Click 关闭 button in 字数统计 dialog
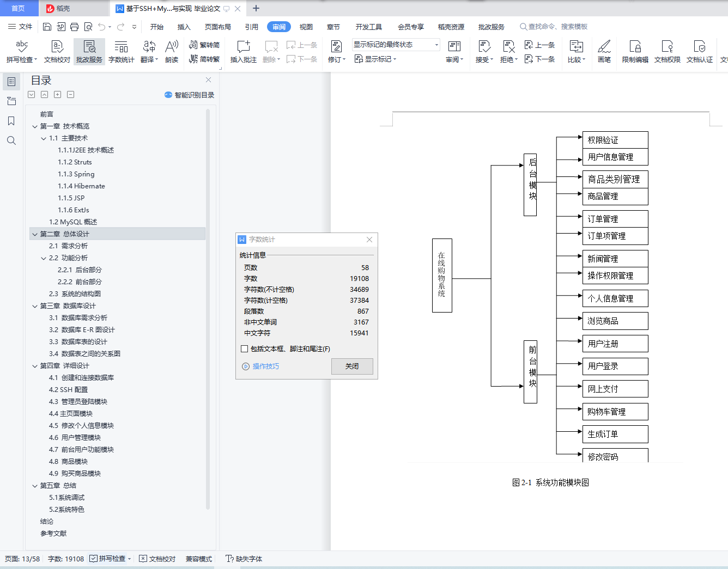 [x=352, y=366]
